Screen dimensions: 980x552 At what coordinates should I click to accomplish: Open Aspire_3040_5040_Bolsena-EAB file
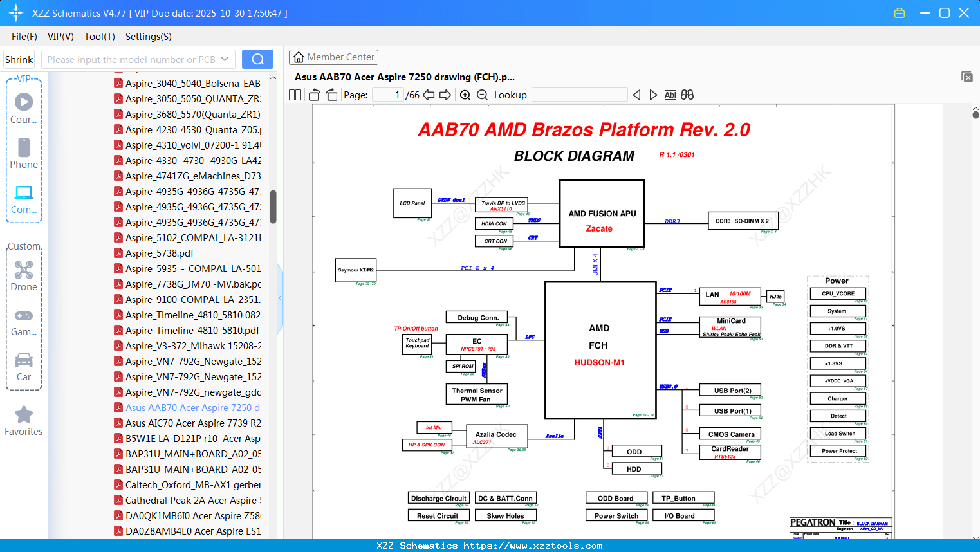(187, 83)
